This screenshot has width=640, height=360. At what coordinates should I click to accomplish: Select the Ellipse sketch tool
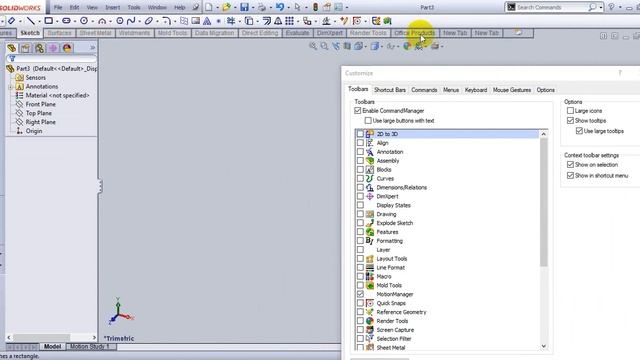click(x=149, y=20)
